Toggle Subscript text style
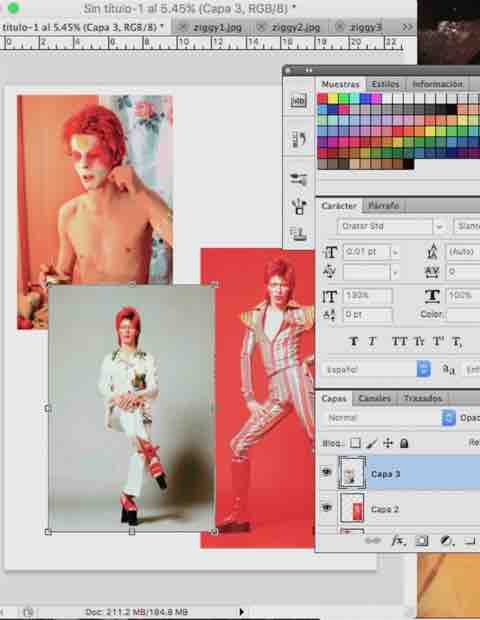This screenshot has height=620, width=480. point(457,341)
